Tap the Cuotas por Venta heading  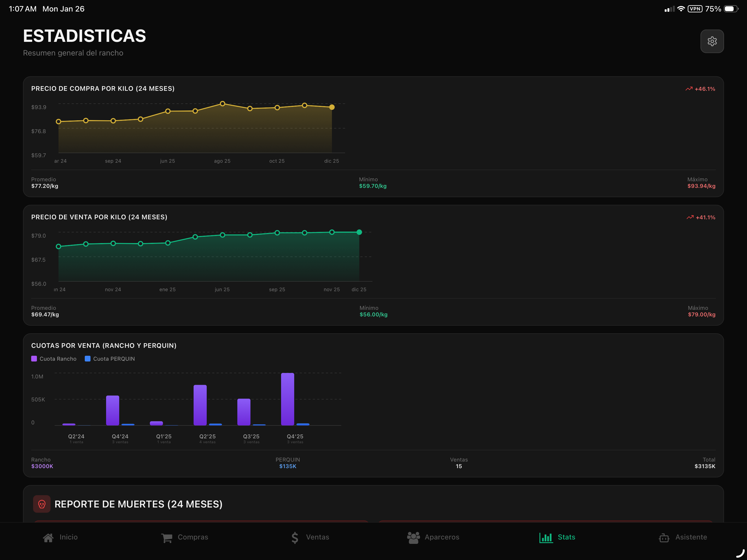point(104,346)
